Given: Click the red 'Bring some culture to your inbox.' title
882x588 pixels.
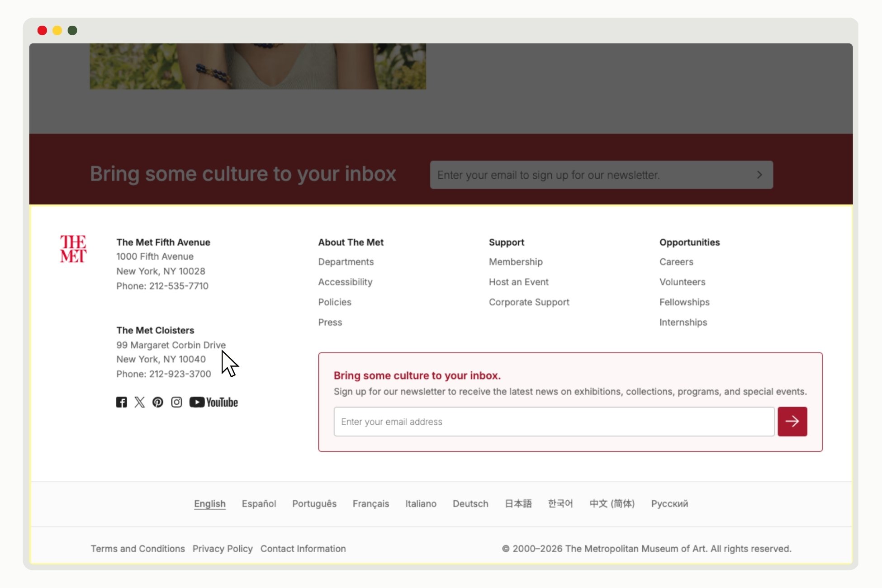Looking at the screenshot, I should pos(417,375).
